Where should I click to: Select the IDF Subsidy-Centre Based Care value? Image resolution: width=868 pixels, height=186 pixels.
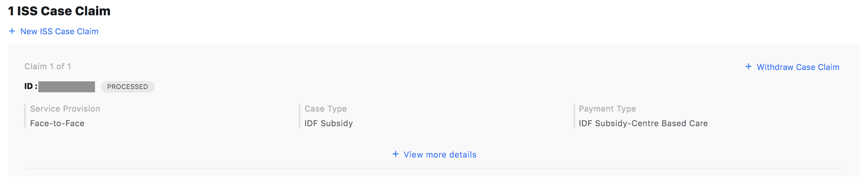point(643,123)
